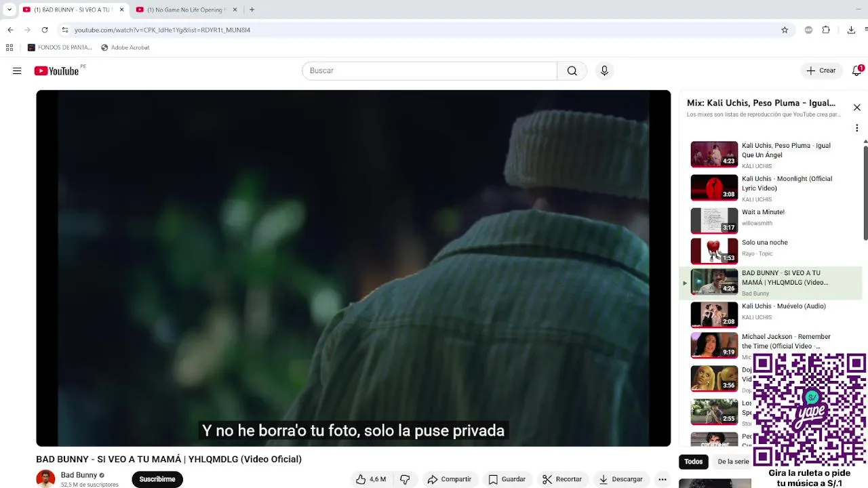Go back with browser back arrow
This screenshot has height=488, width=868.
(x=10, y=30)
